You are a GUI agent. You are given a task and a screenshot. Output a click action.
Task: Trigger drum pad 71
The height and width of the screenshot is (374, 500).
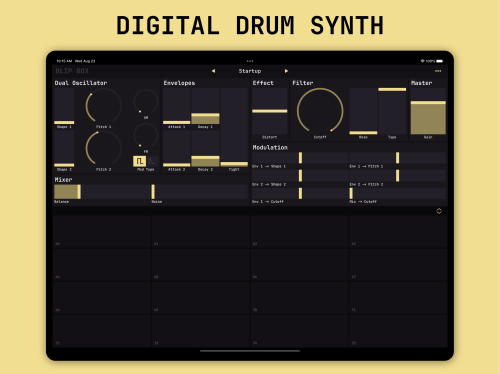[x=398, y=298]
